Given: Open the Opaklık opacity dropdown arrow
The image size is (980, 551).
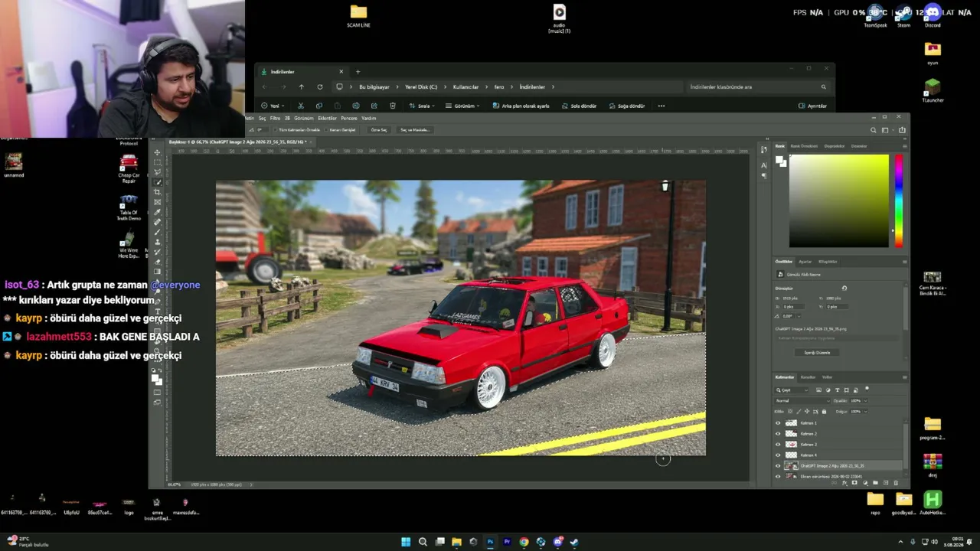Looking at the screenshot, I should 866,401.
